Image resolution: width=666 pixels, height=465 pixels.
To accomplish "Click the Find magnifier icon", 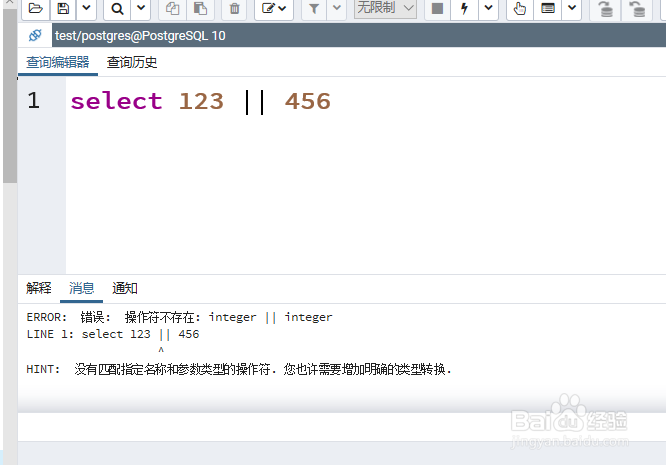I will pos(117,8).
